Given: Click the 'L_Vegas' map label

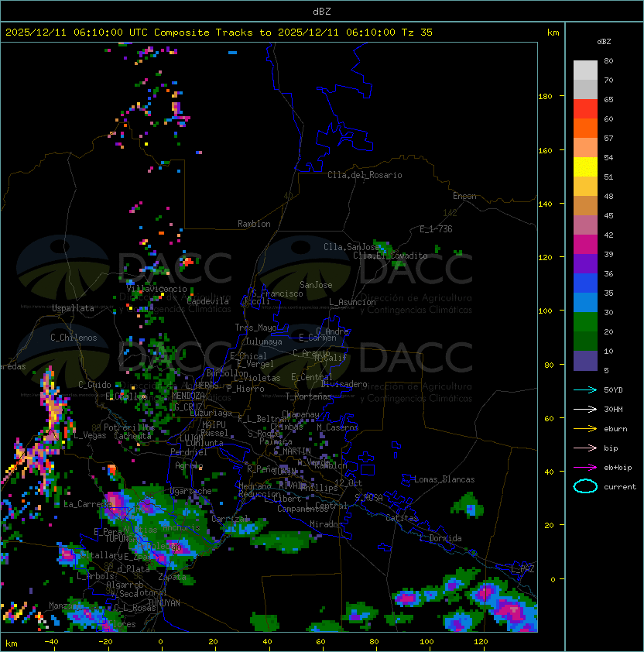Looking at the screenshot, I should (x=91, y=435).
